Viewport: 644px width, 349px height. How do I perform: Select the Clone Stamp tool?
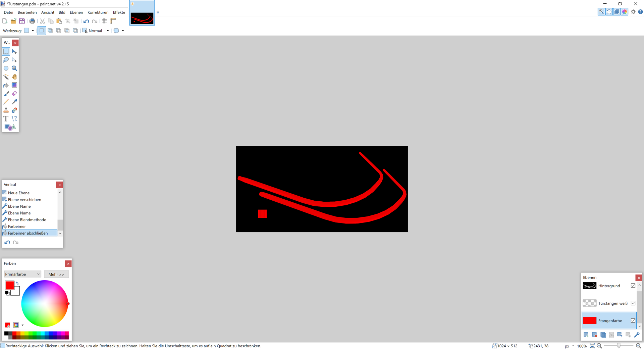point(6,110)
